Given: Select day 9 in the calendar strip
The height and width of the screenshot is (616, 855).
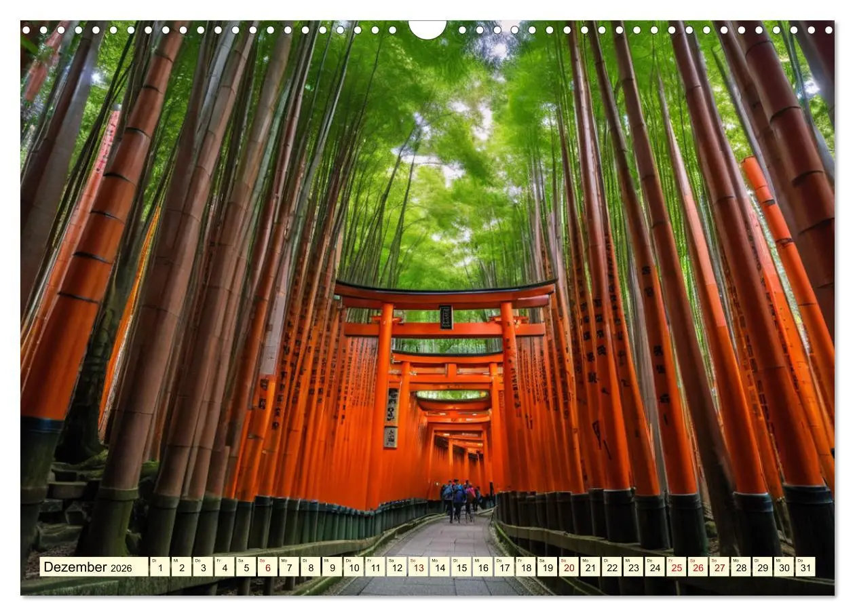Looking at the screenshot, I should [332, 566].
